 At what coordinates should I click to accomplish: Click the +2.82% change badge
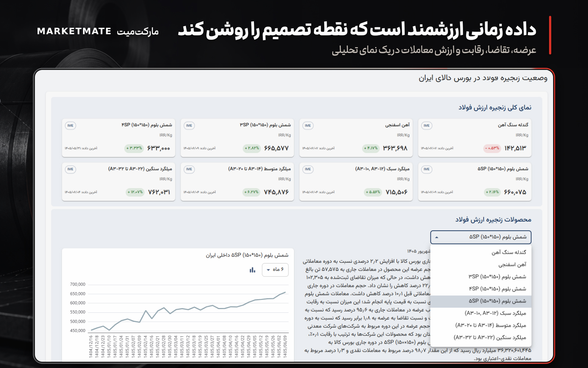(252, 148)
